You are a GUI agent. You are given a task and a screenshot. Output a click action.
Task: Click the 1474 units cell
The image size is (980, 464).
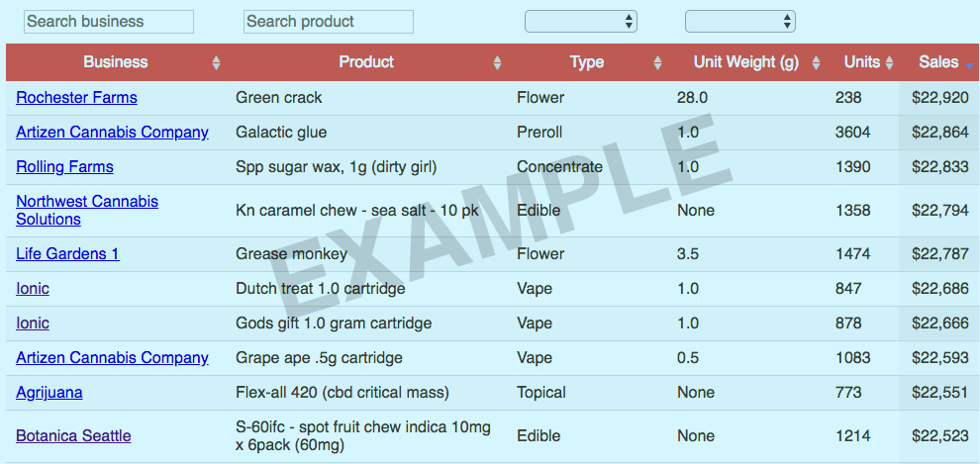coord(852,254)
